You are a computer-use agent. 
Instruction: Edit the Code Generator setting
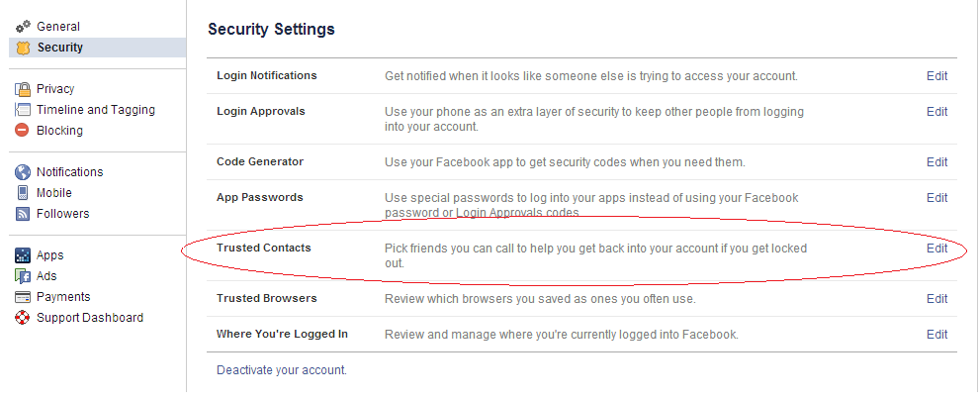(x=936, y=162)
